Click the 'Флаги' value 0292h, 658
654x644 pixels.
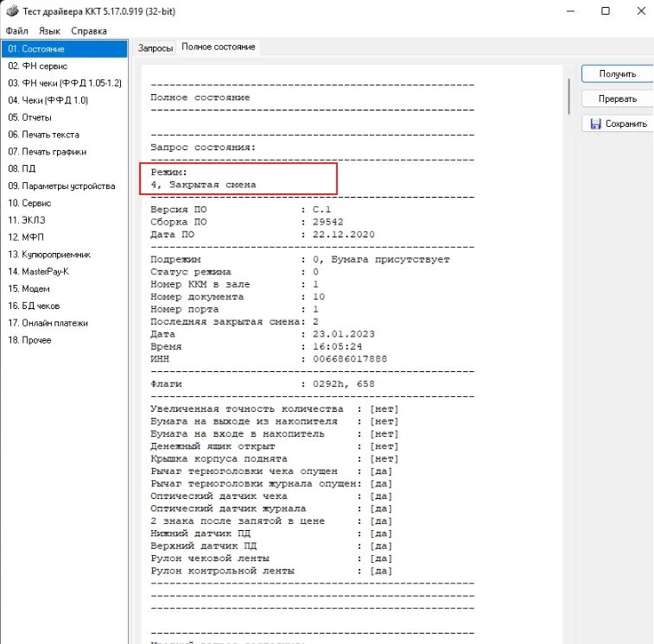344,383
